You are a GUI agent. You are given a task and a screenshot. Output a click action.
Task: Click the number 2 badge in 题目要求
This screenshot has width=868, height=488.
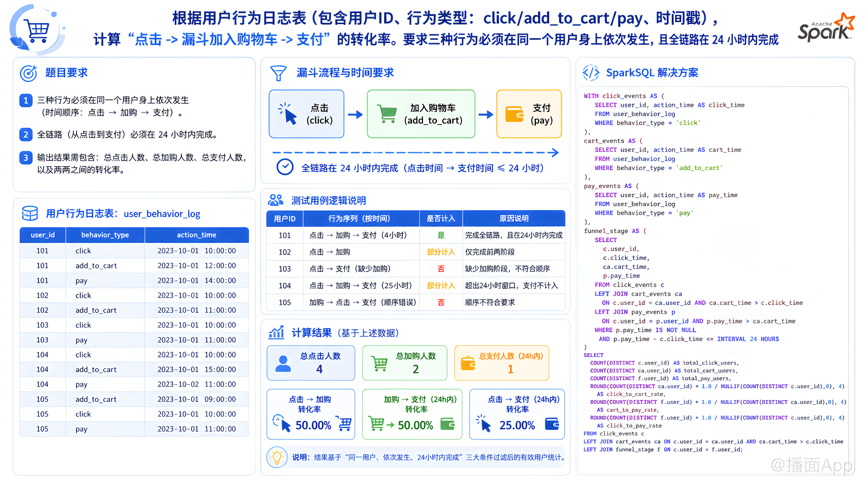[26, 135]
